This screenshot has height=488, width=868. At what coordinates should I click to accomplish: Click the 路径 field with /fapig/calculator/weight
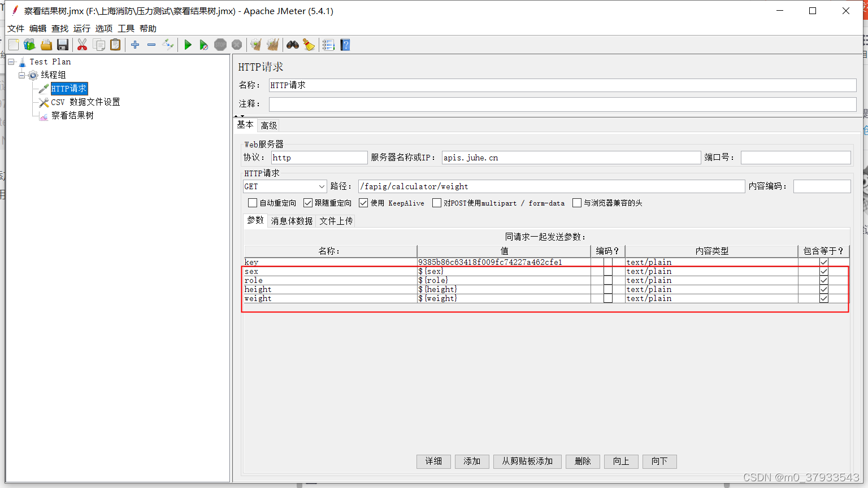(x=552, y=186)
